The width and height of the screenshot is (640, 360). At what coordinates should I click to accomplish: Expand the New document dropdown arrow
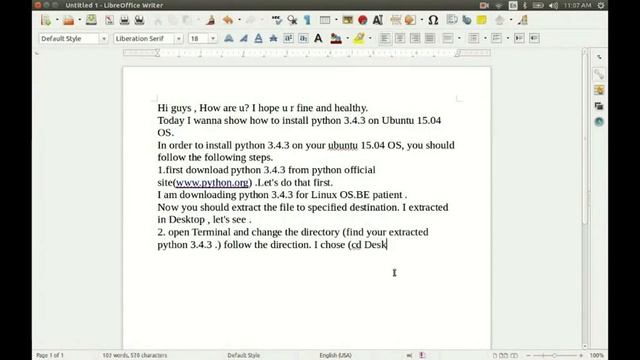[57, 20]
